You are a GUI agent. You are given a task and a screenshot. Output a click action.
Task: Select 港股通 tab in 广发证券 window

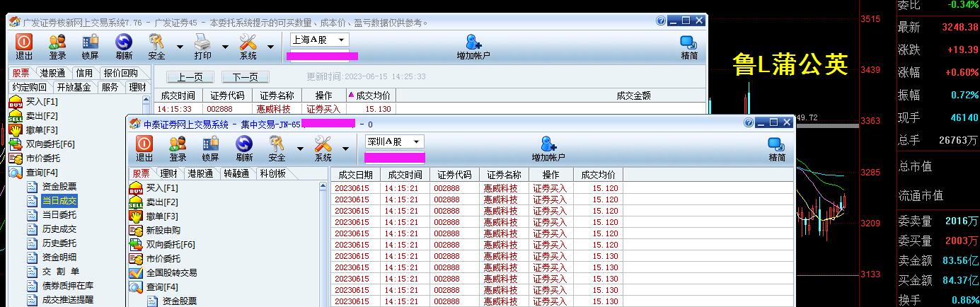[53, 73]
